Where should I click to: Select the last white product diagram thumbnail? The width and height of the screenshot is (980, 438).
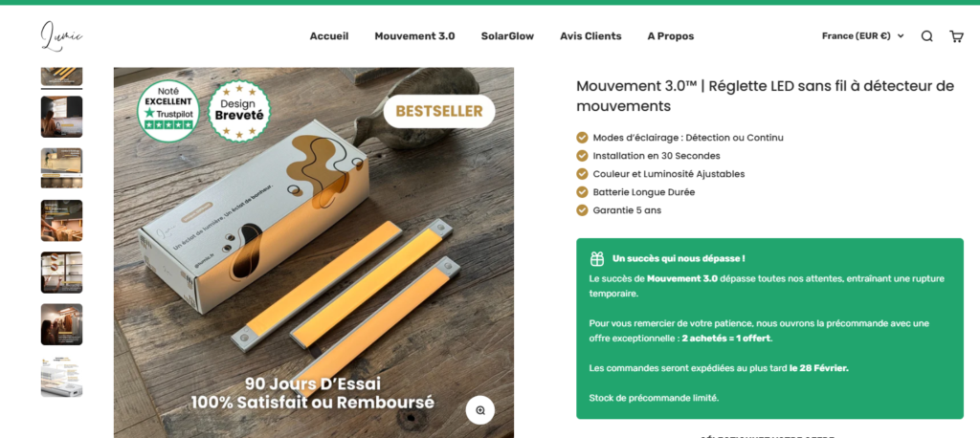pos(62,376)
